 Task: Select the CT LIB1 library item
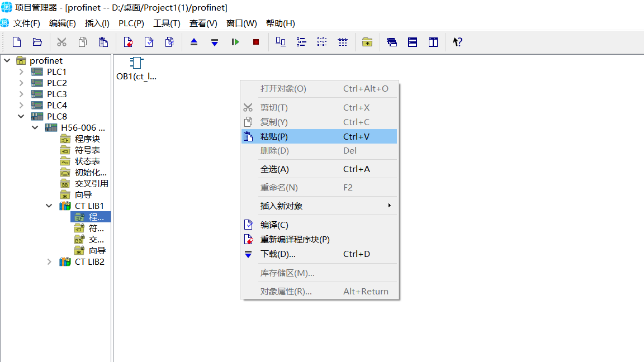(x=89, y=206)
